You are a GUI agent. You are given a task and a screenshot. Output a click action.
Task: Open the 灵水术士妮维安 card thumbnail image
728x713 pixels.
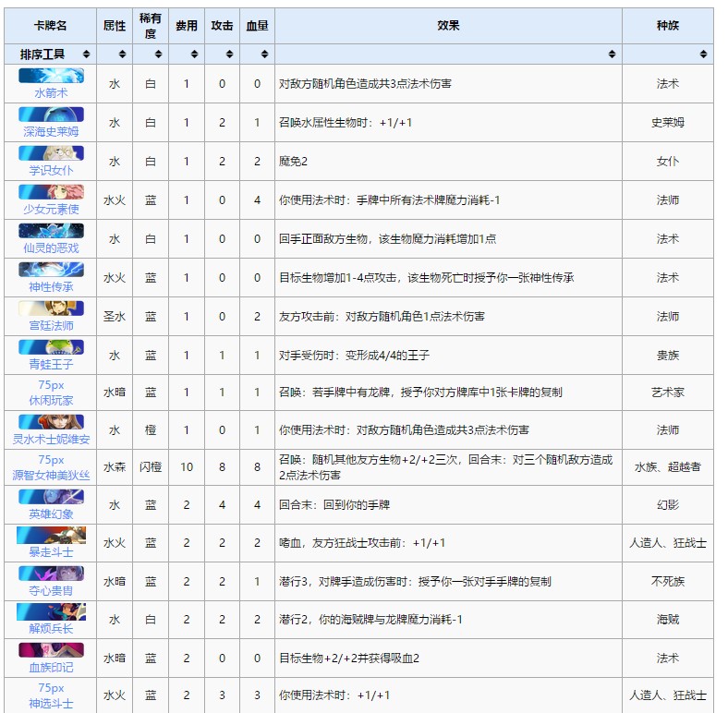51,422
